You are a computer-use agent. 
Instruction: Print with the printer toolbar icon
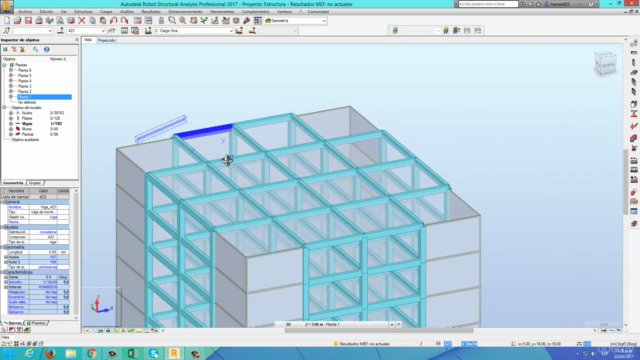coord(39,20)
